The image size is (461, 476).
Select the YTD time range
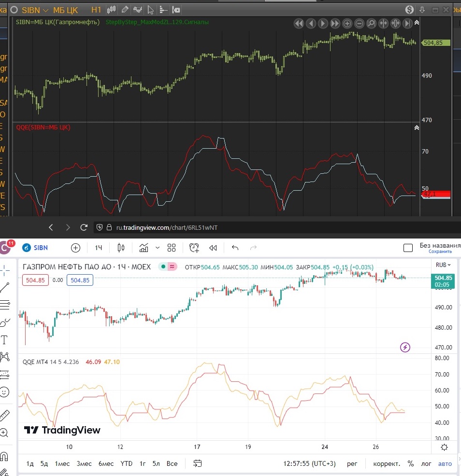coord(126,463)
